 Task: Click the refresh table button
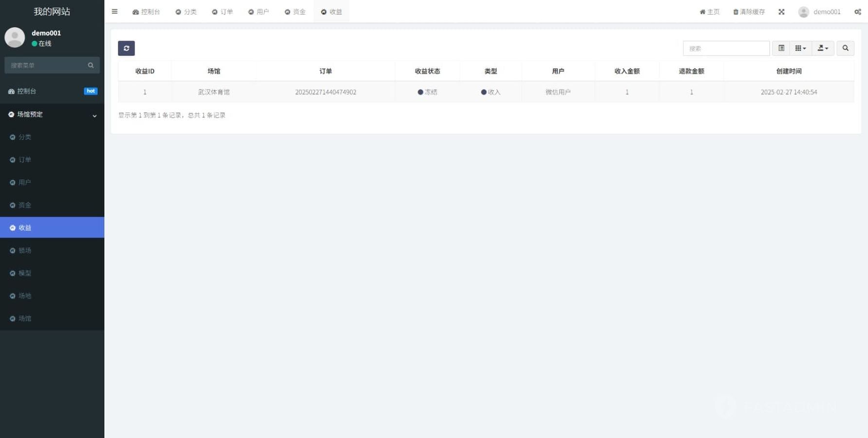(x=126, y=48)
